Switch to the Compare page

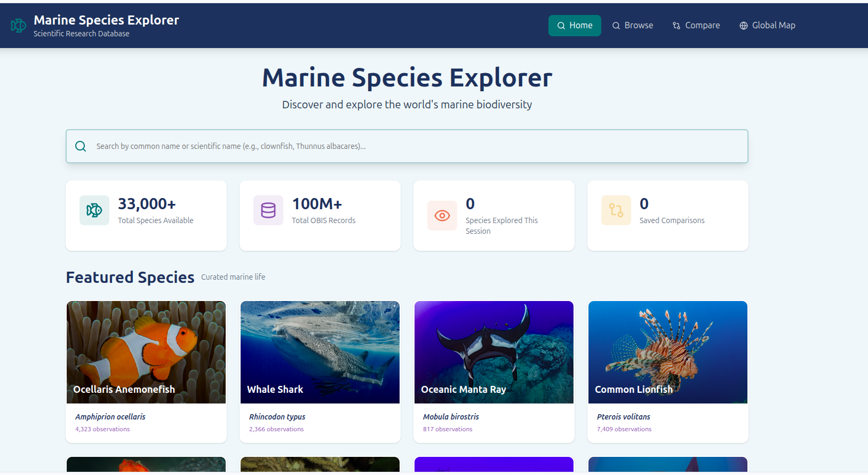[x=696, y=26]
